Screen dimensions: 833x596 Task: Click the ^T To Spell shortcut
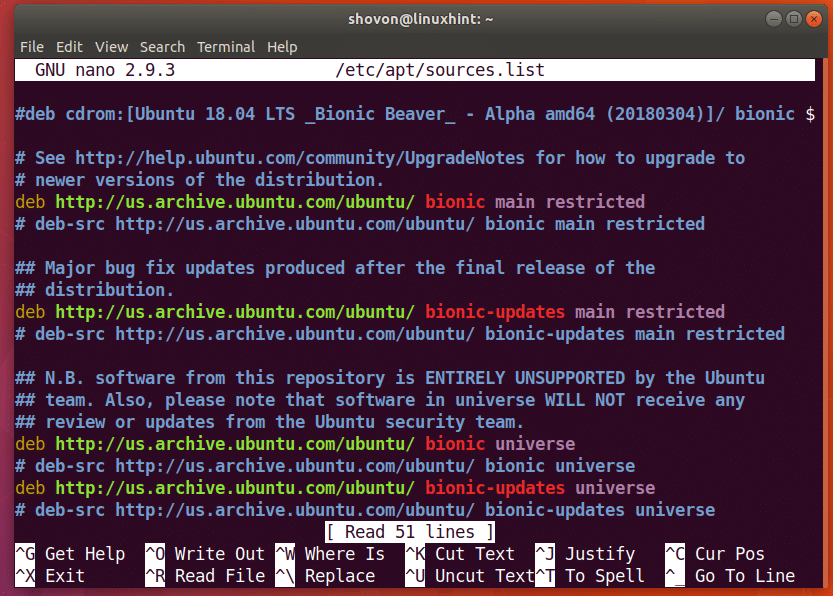pos(590,576)
